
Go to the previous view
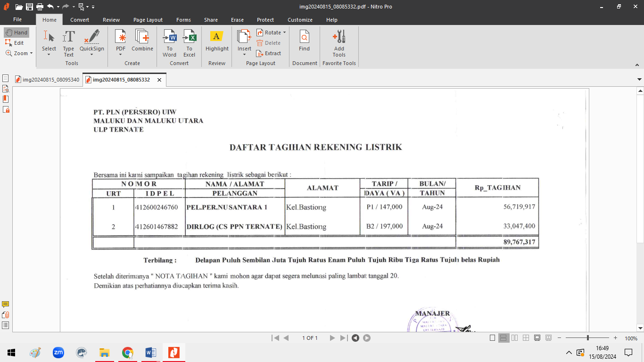(355, 338)
